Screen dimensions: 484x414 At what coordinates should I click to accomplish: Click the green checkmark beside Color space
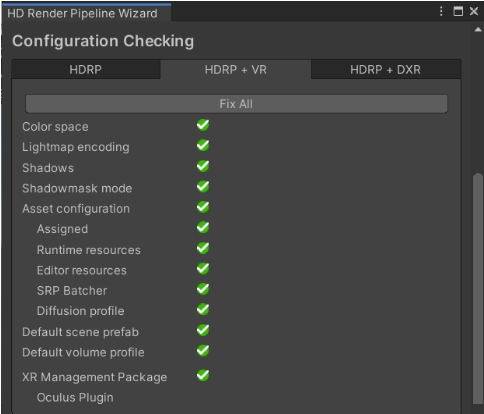tap(203, 125)
